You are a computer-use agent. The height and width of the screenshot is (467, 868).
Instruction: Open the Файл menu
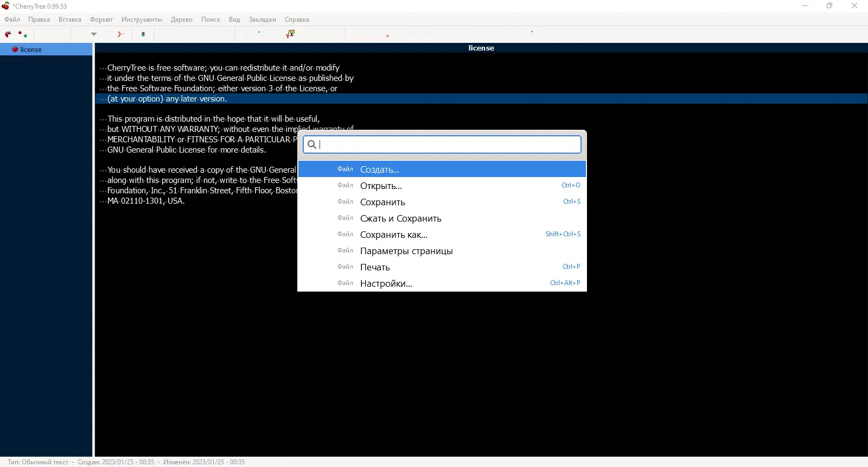[12, 20]
